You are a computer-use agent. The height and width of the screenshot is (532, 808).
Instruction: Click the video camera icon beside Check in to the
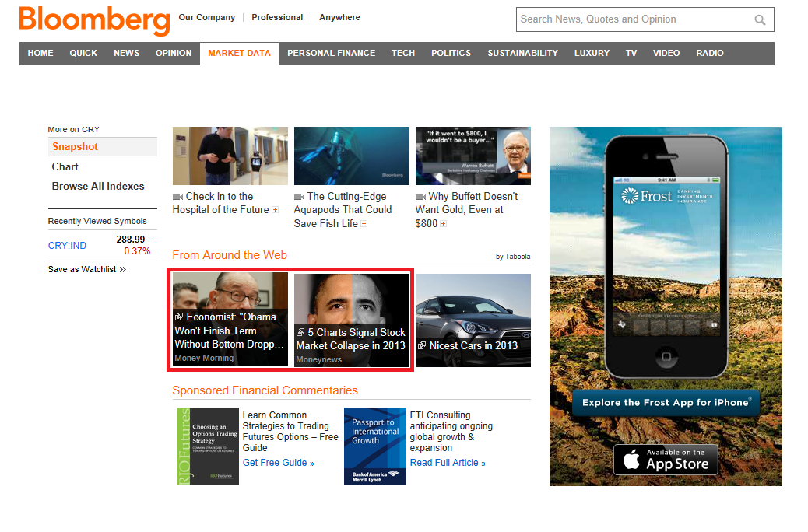coord(177,197)
